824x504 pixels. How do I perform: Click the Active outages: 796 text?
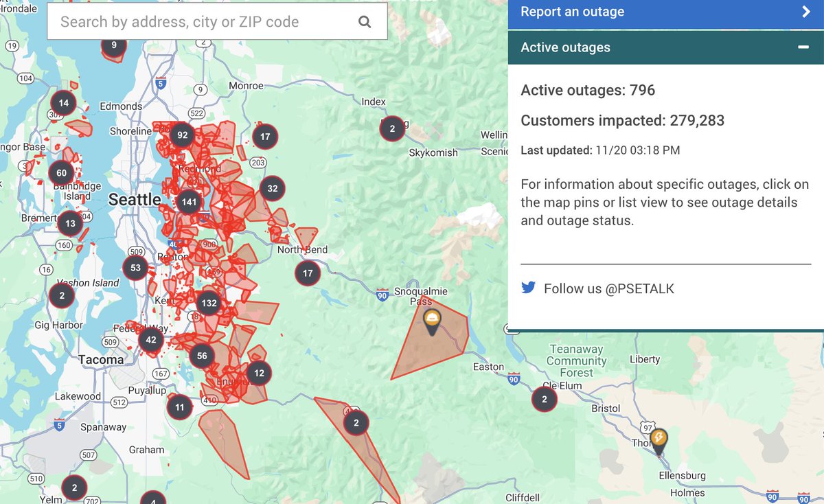[588, 90]
